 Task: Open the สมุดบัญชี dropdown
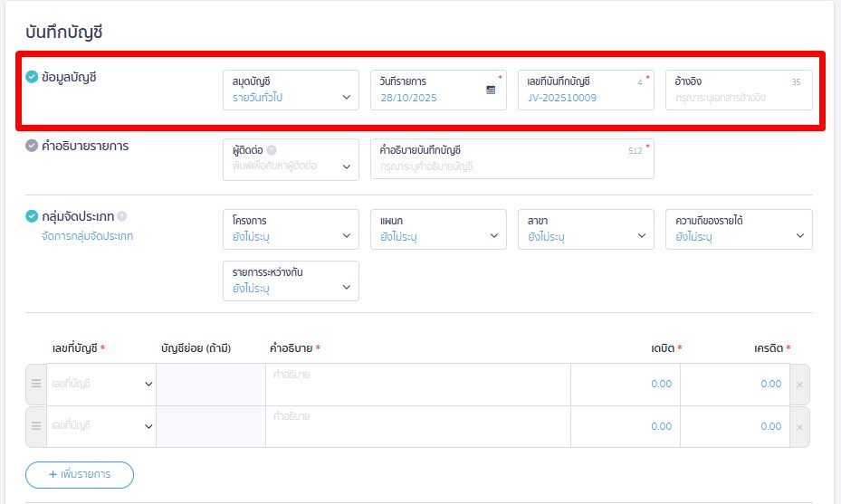click(291, 90)
